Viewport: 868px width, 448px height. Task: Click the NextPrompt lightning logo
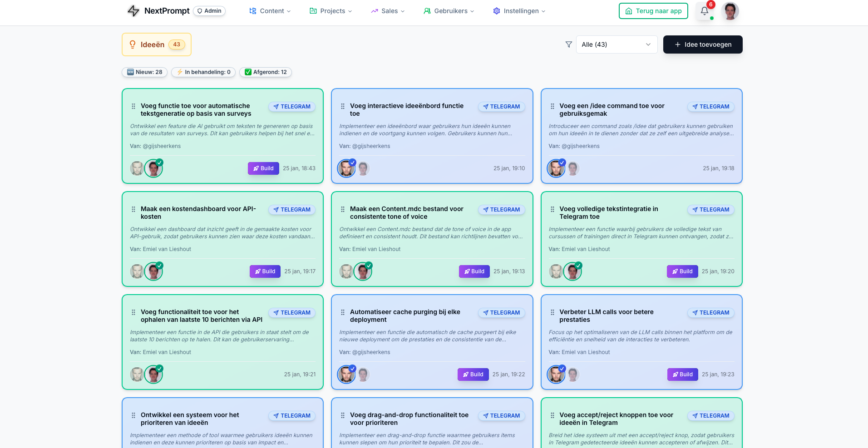coord(133,11)
